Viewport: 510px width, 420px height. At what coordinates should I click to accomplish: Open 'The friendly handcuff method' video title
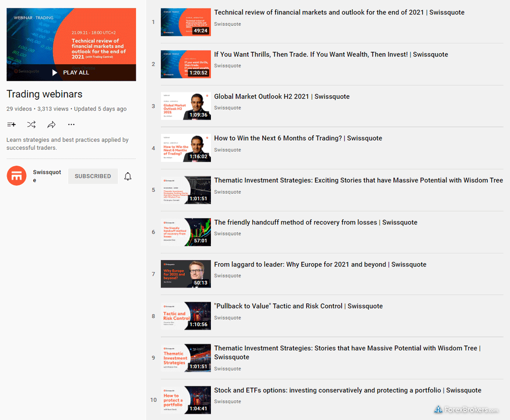tap(315, 222)
